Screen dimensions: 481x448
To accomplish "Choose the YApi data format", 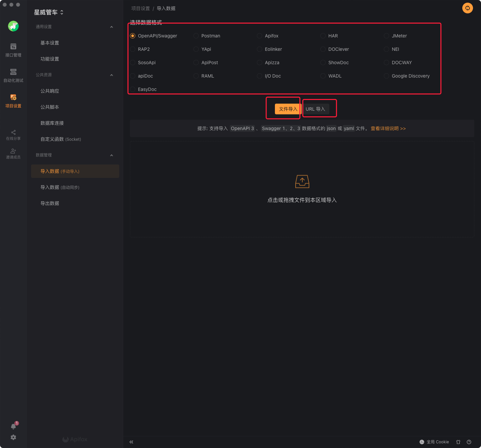I will click(x=196, y=49).
